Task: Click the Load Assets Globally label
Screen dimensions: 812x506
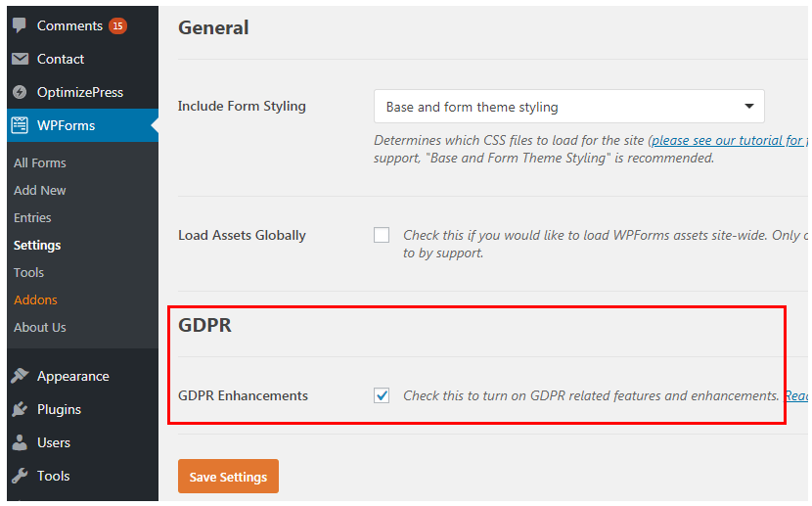Action: (242, 235)
